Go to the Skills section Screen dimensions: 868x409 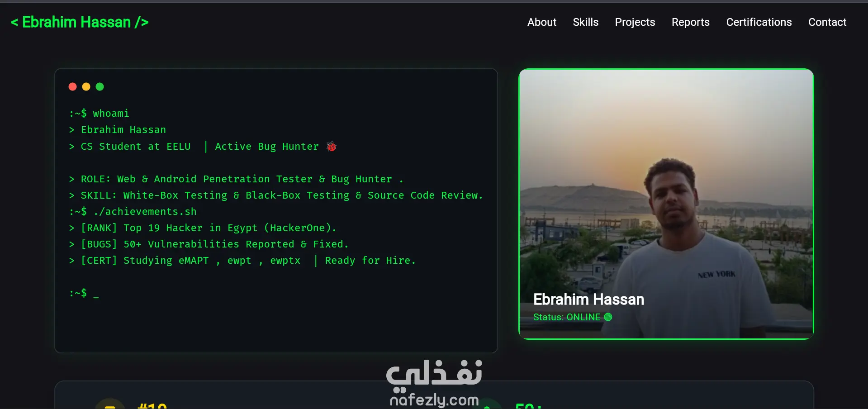[x=586, y=22]
